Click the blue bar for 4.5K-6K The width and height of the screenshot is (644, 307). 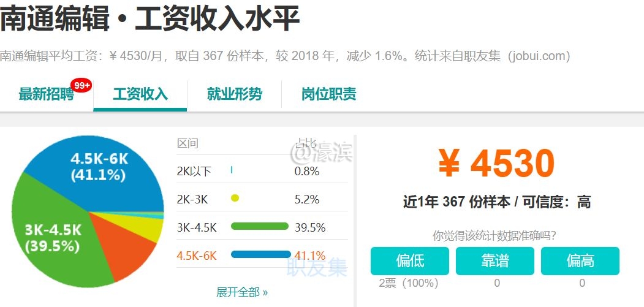[261, 254]
